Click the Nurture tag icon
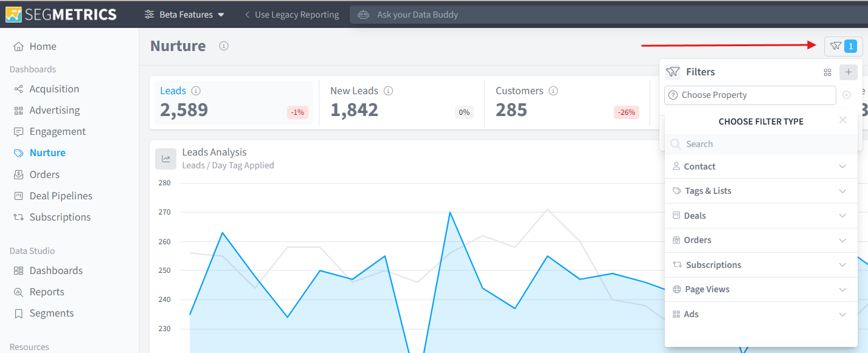This screenshot has width=868, height=353. pos(19,153)
